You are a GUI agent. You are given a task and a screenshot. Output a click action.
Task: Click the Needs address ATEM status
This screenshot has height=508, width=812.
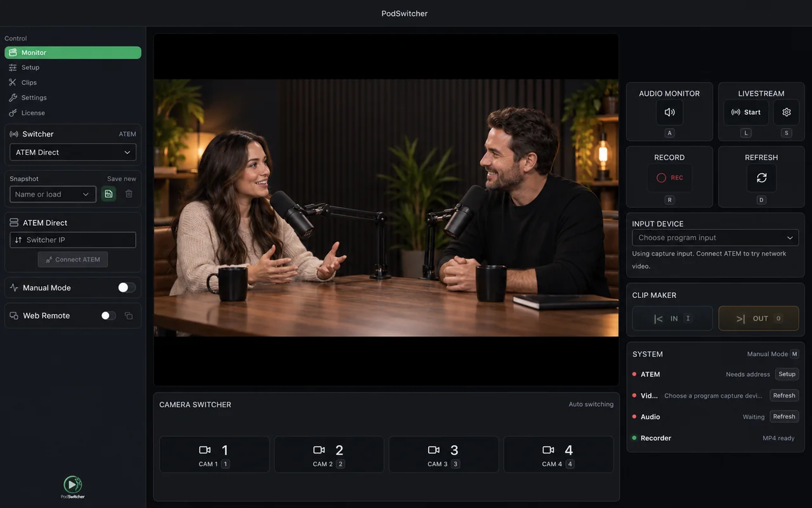pyautogui.click(x=748, y=374)
